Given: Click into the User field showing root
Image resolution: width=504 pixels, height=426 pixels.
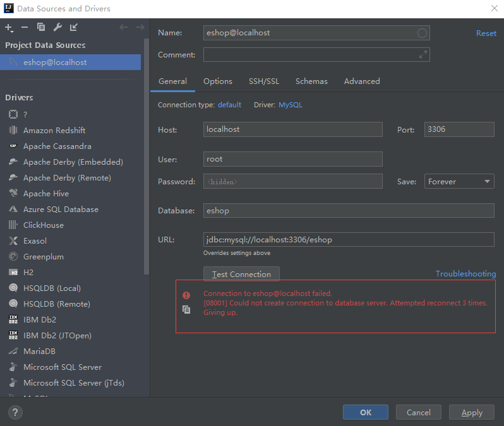Looking at the screenshot, I should [293, 159].
